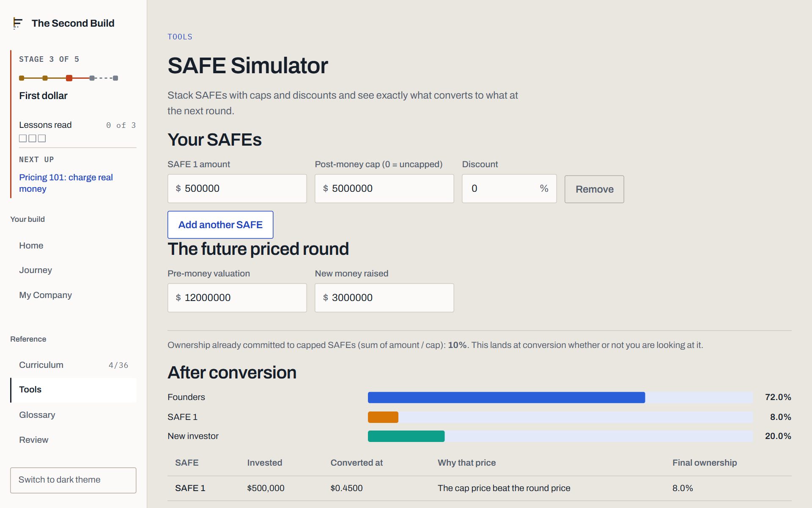This screenshot has height=508, width=812.
Task: Click the First dollar stage title
Action: point(43,96)
